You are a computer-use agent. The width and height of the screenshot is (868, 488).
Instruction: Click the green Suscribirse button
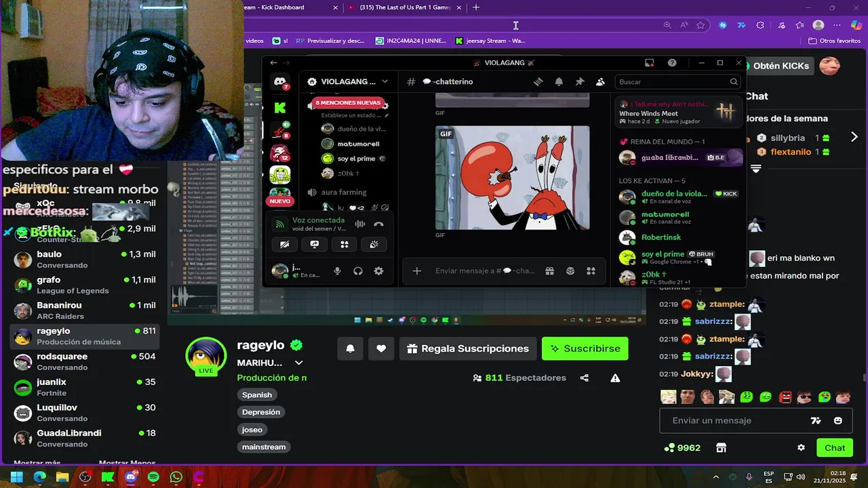click(585, 348)
